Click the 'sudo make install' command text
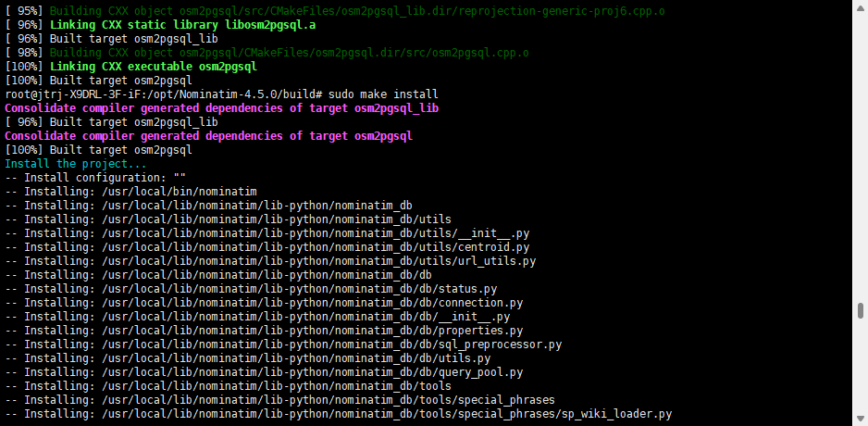This screenshot has height=426, width=868. [x=383, y=94]
